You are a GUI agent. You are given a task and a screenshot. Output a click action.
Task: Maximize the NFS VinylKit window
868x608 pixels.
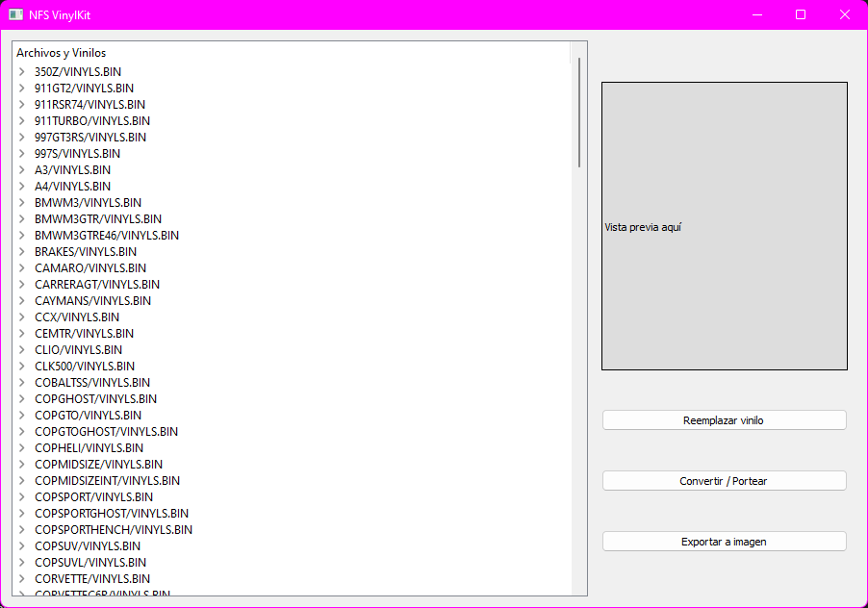point(801,15)
